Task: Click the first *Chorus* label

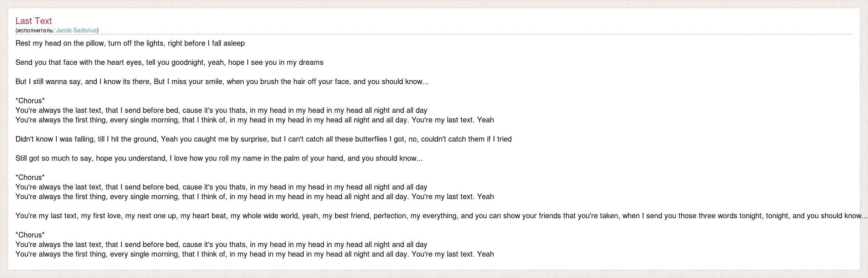Action: tap(30, 101)
